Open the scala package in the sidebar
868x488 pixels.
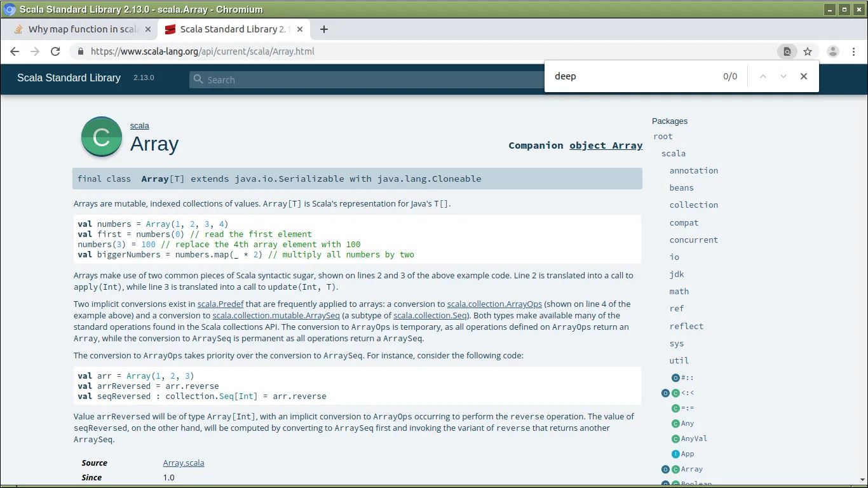(674, 154)
